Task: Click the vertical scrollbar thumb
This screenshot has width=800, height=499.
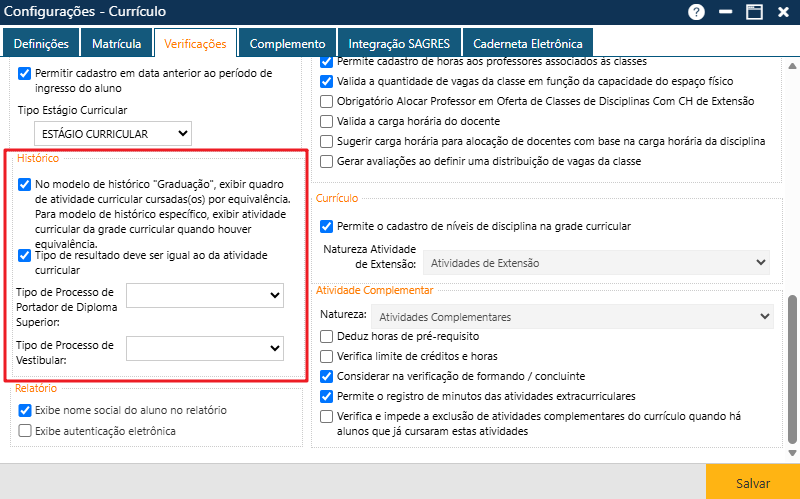Action: [x=792, y=369]
